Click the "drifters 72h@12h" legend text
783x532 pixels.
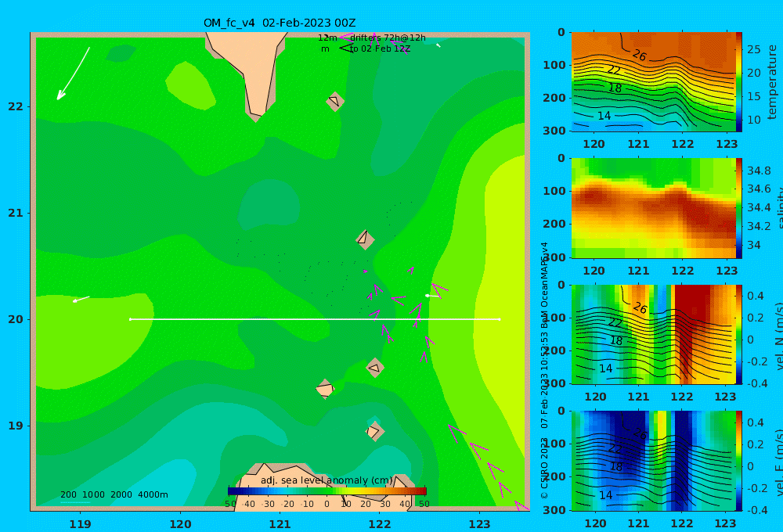(388, 38)
